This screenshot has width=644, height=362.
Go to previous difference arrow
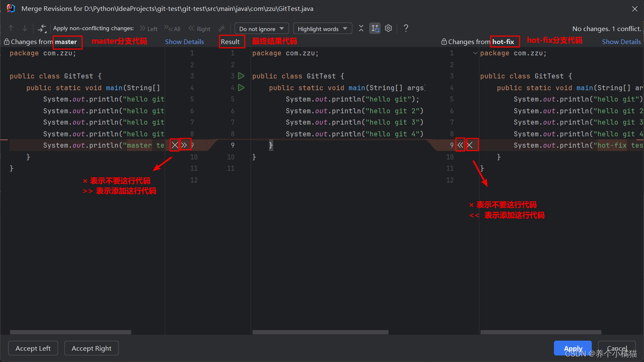(x=11, y=28)
